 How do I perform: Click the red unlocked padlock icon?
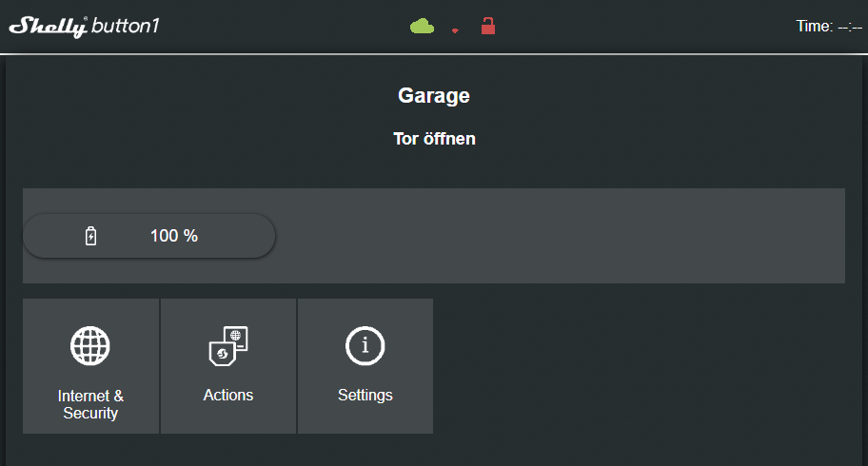coord(488,26)
